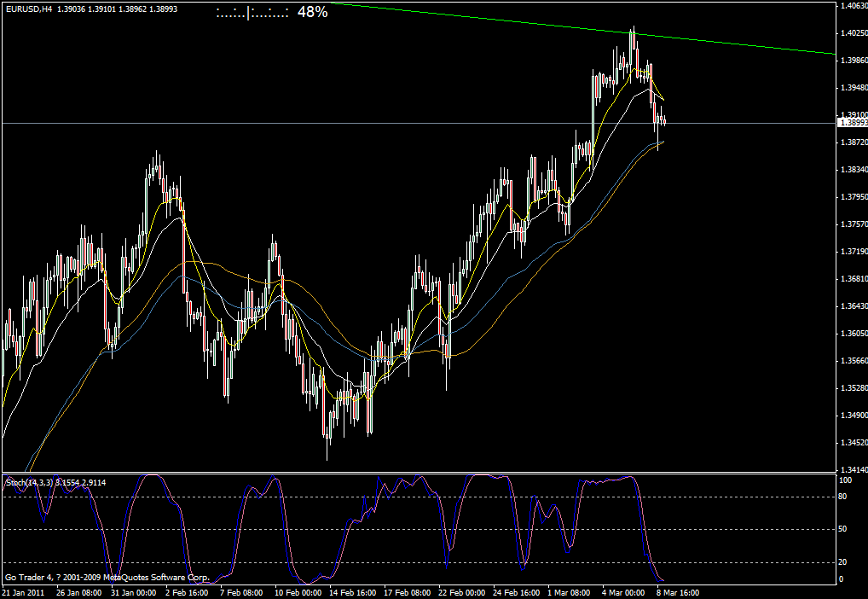Click the 14 Feb 16:00 time label

tap(352, 591)
